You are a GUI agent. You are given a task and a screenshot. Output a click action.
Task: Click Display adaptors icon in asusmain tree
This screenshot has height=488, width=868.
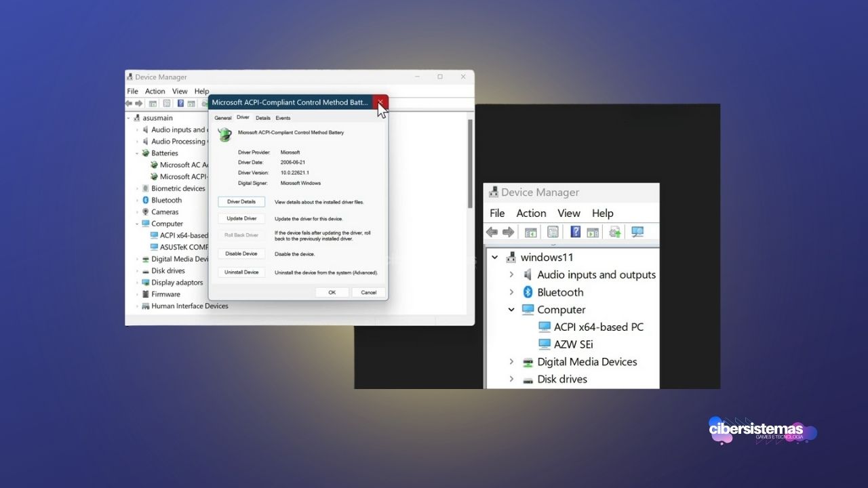tap(145, 283)
